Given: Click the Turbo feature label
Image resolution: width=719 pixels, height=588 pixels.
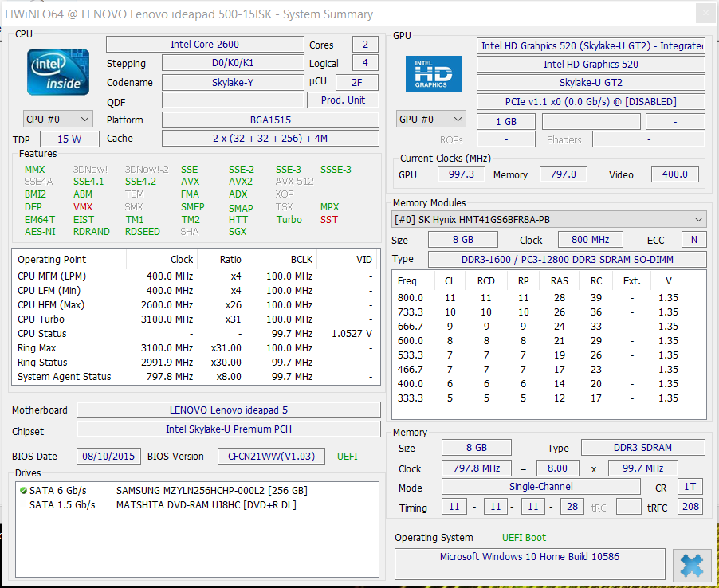Looking at the screenshot, I should [289, 220].
